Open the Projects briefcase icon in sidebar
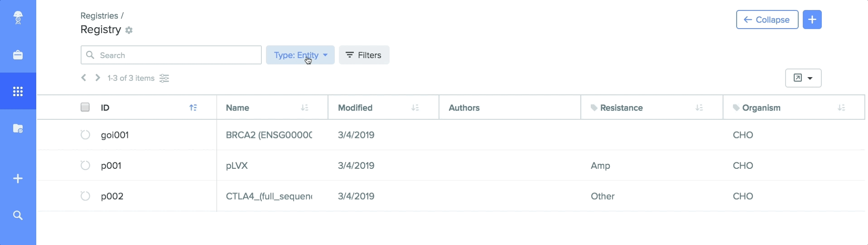Screen dimensions: 868x245 coord(18,55)
